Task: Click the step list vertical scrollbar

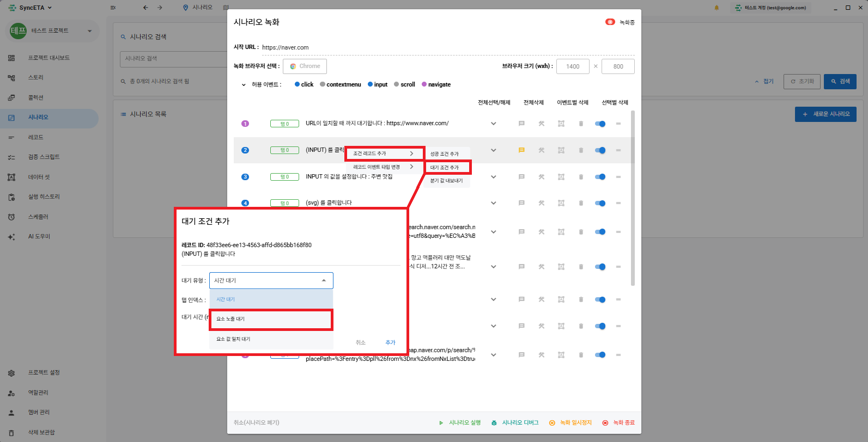Action: pos(633,196)
